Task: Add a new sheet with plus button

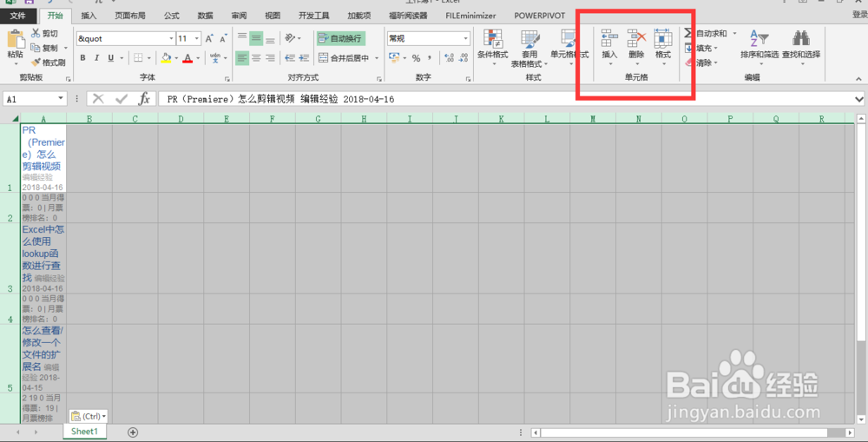Action: tap(133, 432)
